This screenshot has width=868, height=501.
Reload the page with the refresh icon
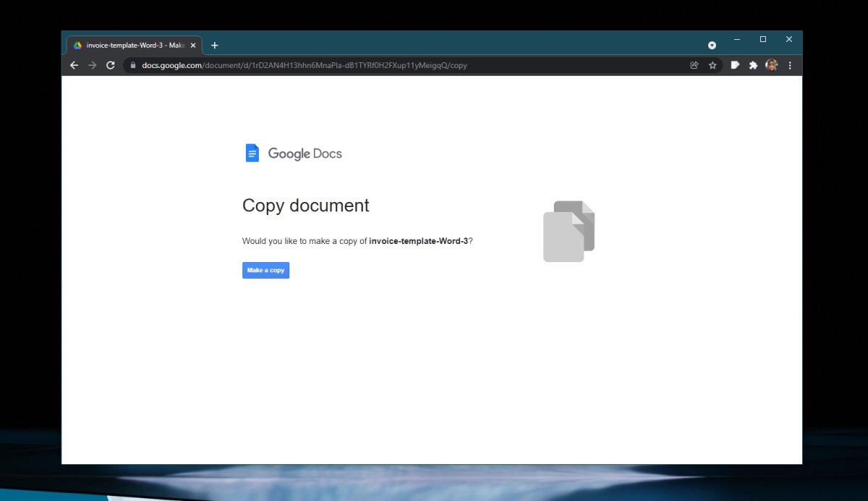[111, 65]
